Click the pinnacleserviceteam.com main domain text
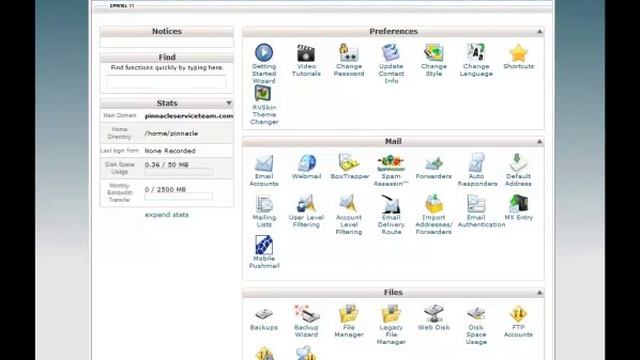Image resolution: width=640 pixels, height=360 pixels. (189, 116)
